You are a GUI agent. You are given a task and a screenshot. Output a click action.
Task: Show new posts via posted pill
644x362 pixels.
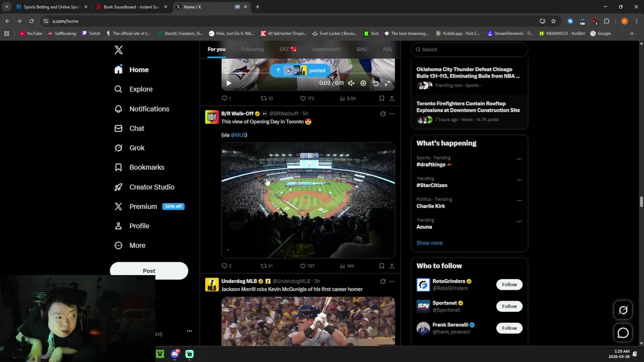301,70
